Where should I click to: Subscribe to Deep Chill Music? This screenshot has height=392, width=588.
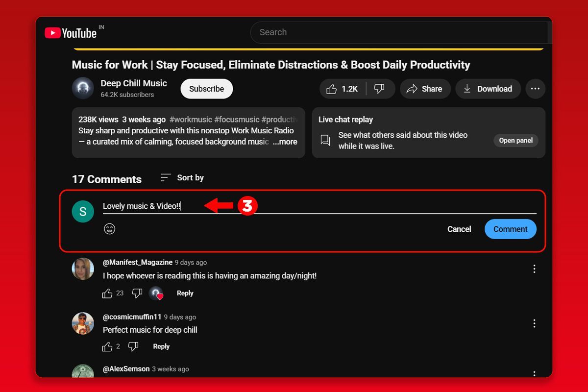tap(206, 89)
